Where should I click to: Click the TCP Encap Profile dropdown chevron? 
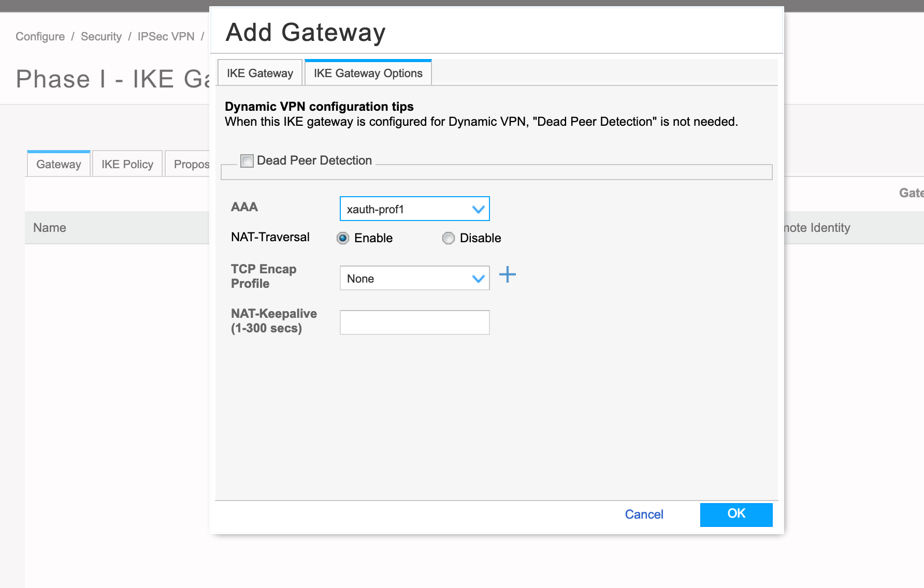(478, 278)
